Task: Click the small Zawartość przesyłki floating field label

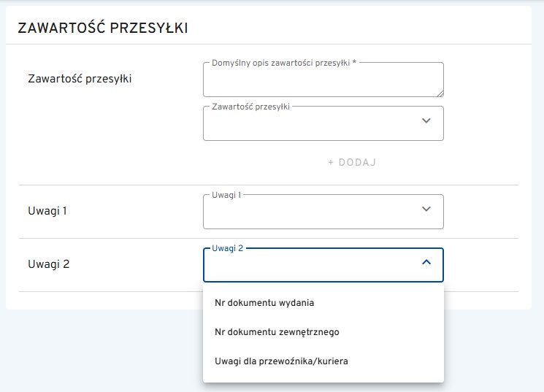Action: tap(250, 107)
